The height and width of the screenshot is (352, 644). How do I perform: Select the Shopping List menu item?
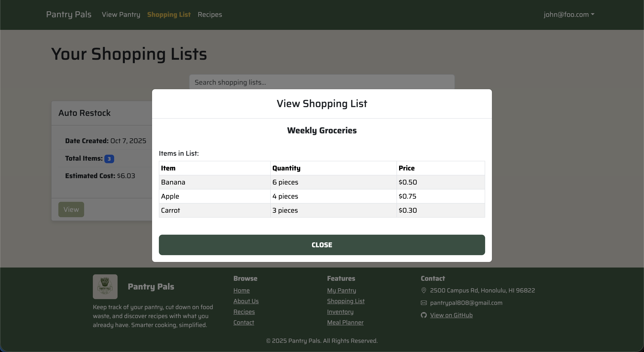coord(169,15)
